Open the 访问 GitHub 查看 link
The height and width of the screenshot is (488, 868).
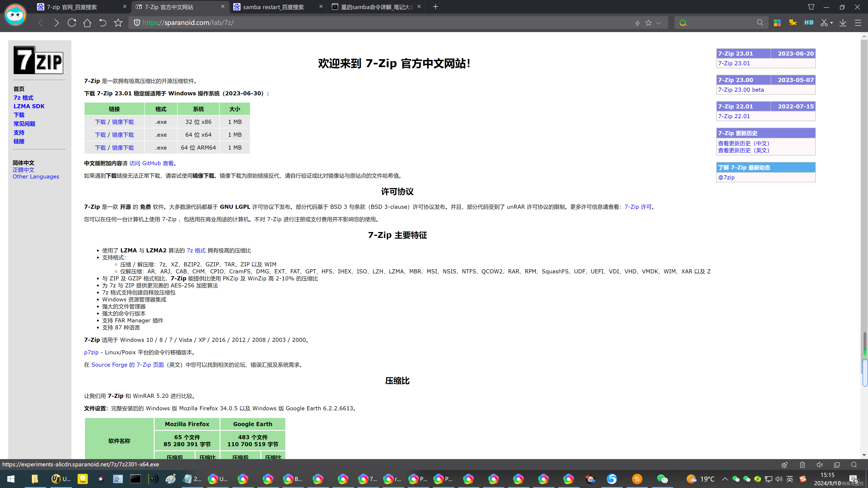click(x=151, y=163)
